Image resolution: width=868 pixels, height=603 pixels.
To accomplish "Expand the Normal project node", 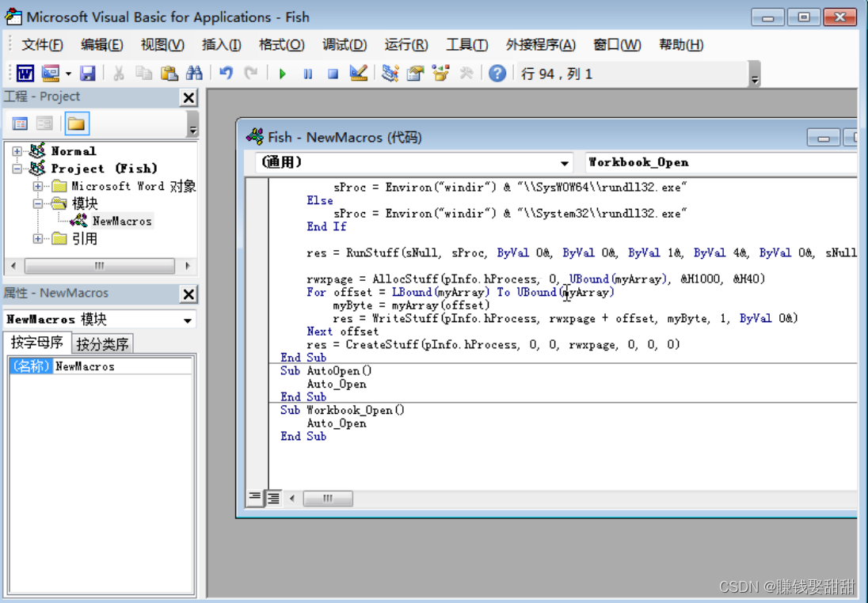I will click(17, 151).
